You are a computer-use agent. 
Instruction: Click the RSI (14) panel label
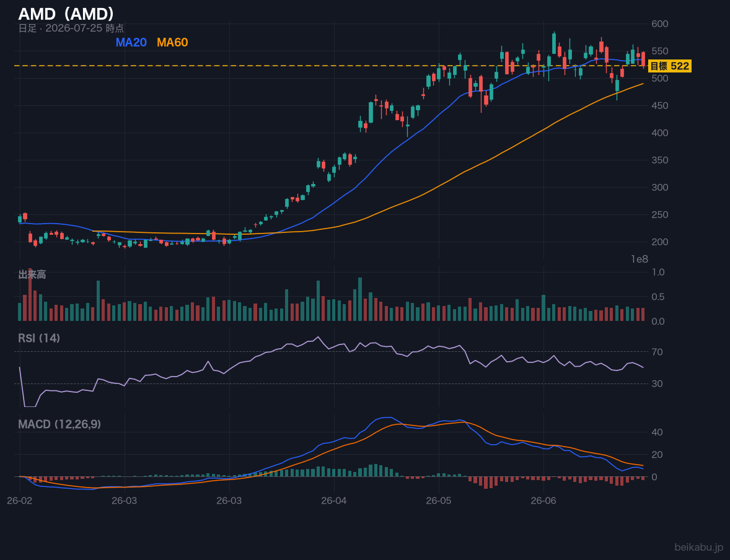(39, 338)
